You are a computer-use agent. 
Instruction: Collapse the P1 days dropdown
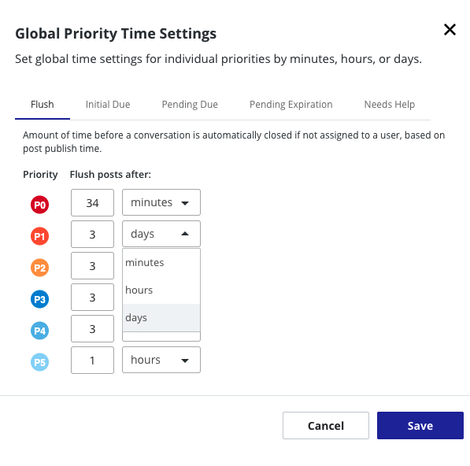pos(161,234)
